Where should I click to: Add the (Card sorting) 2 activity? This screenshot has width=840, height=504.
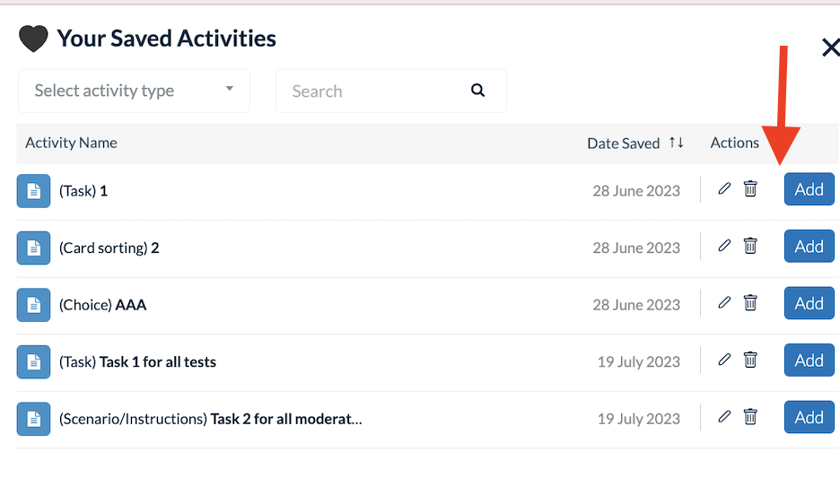[x=809, y=247]
